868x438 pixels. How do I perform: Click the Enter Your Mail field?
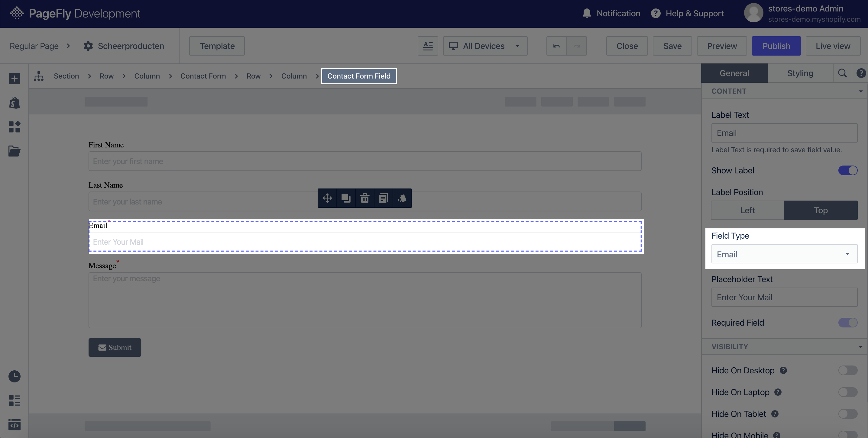[x=364, y=242]
